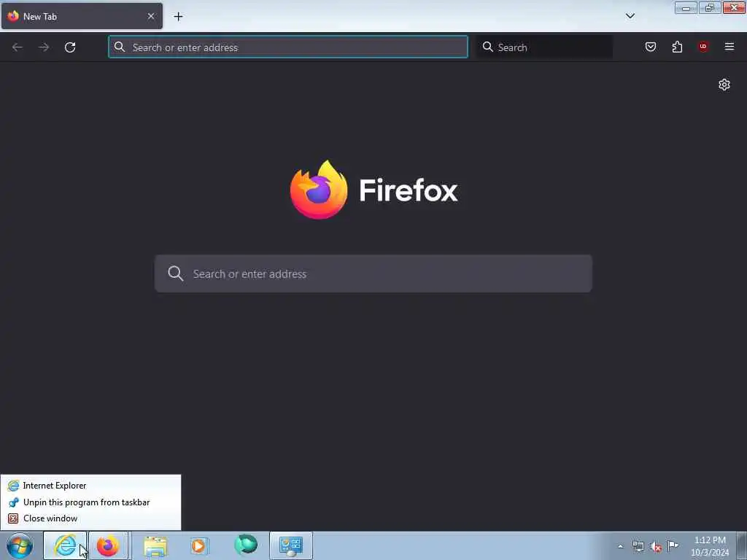Open Windows Explorer folder taskbar icon
The image size is (747, 560).
155,545
